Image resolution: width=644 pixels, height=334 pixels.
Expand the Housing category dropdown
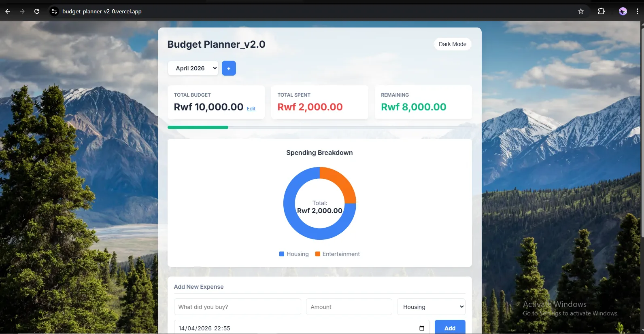(431, 307)
